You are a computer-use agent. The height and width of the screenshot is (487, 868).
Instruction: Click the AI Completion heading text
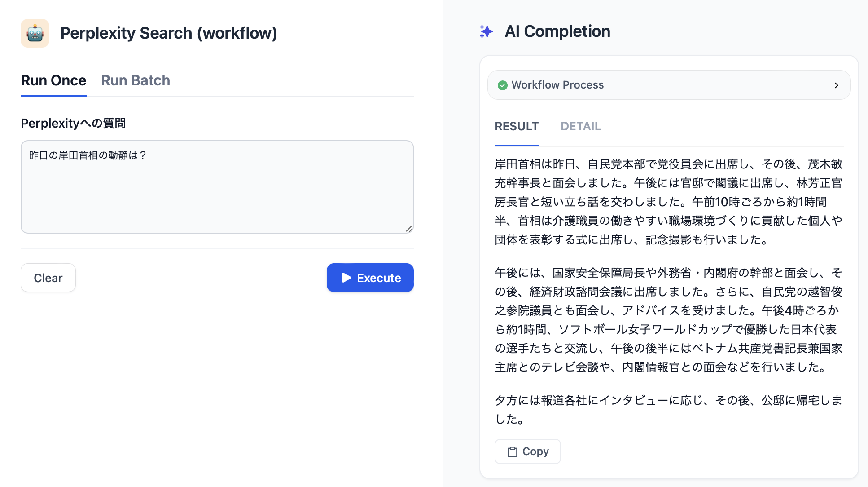(557, 31)
